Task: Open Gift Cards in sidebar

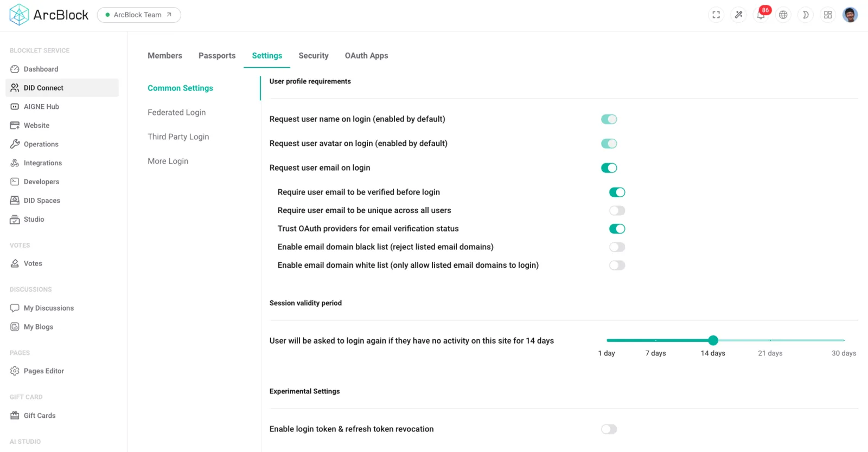Action: point(62,416)
